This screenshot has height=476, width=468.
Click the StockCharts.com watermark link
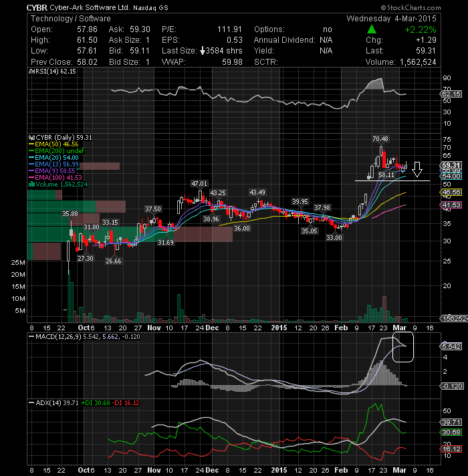411,7
